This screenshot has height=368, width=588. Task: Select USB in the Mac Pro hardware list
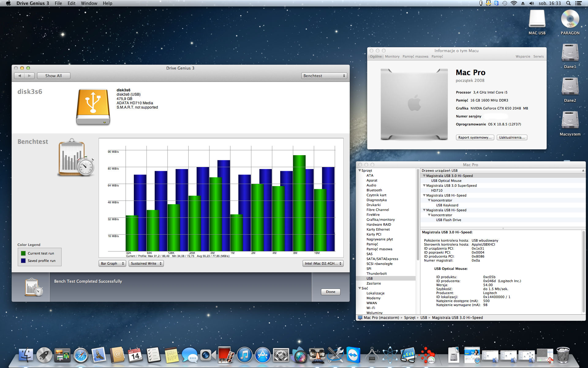point(386,278)
